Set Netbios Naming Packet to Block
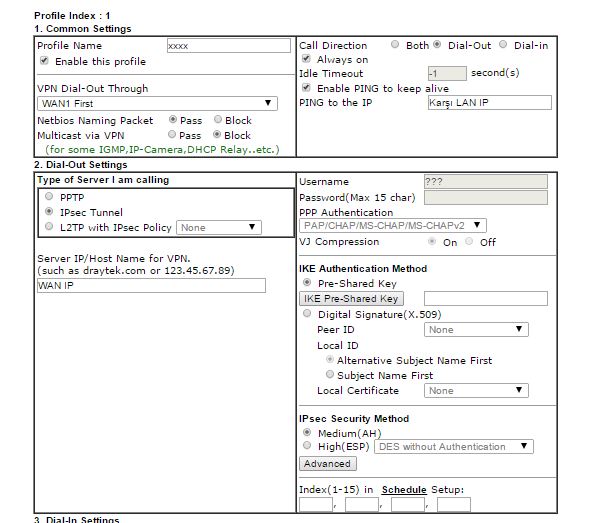Screen dimensions: 589x523 pos(218,119)
